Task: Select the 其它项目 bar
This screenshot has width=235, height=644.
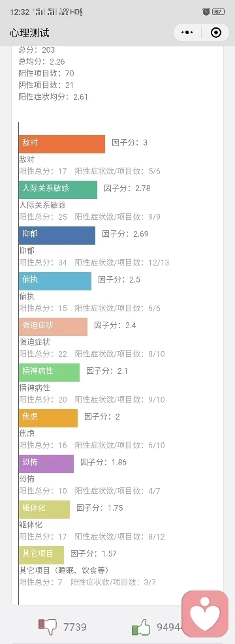Action: pos(42,555)
